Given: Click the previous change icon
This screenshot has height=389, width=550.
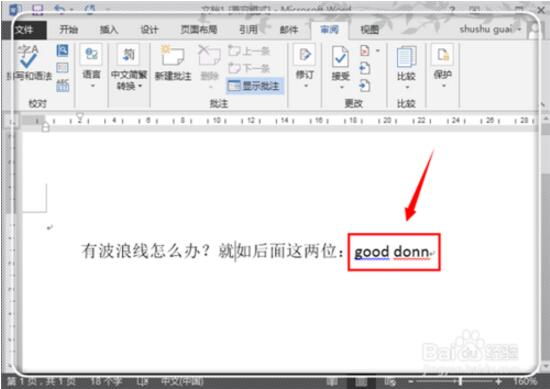Looking at the screenshot, I should (x=365, y=68).
